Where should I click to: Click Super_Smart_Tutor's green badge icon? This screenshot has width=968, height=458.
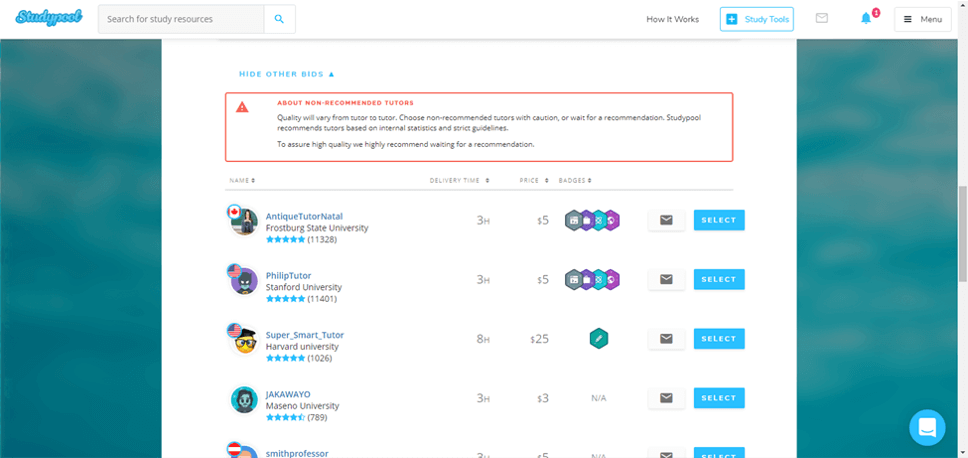(x=599, y=339)
